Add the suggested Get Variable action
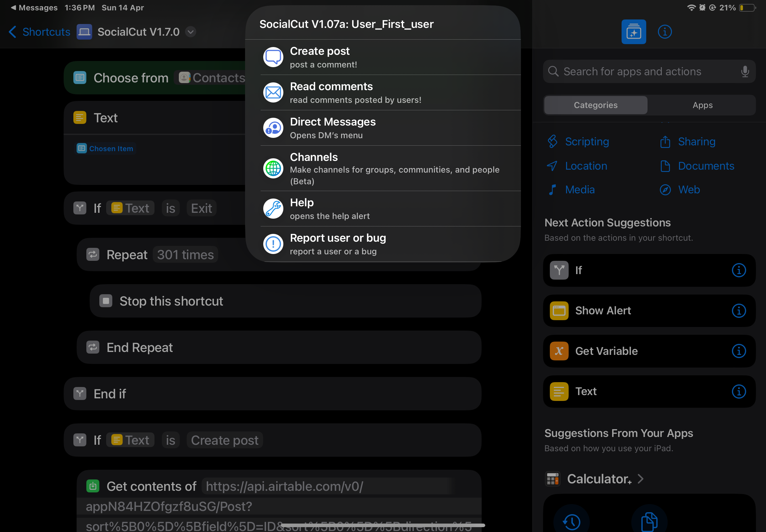The height and width of the screenshot is (532, 766). pyautogui.click(x=649, y=351)
